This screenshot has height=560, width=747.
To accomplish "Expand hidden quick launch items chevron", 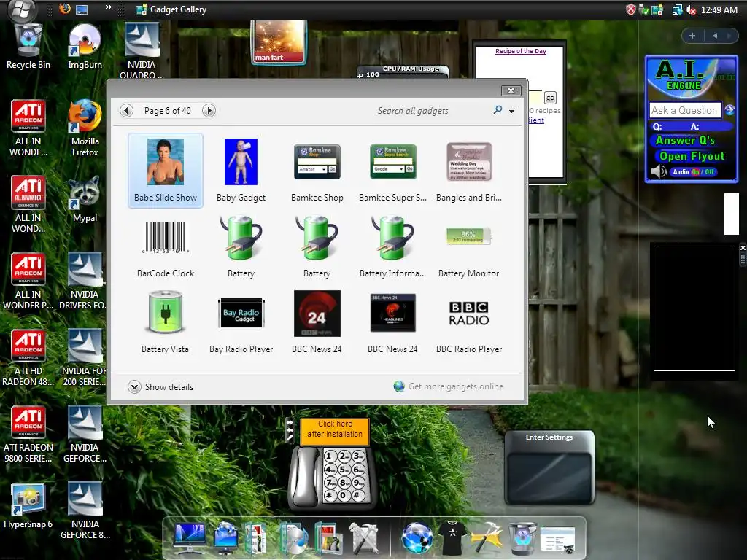I will click(x=109, y=7).
